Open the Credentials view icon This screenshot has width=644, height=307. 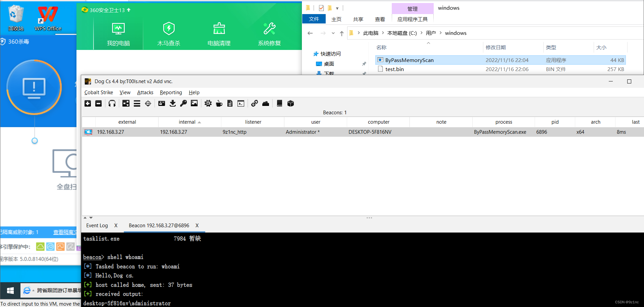(x=162, y=104)
